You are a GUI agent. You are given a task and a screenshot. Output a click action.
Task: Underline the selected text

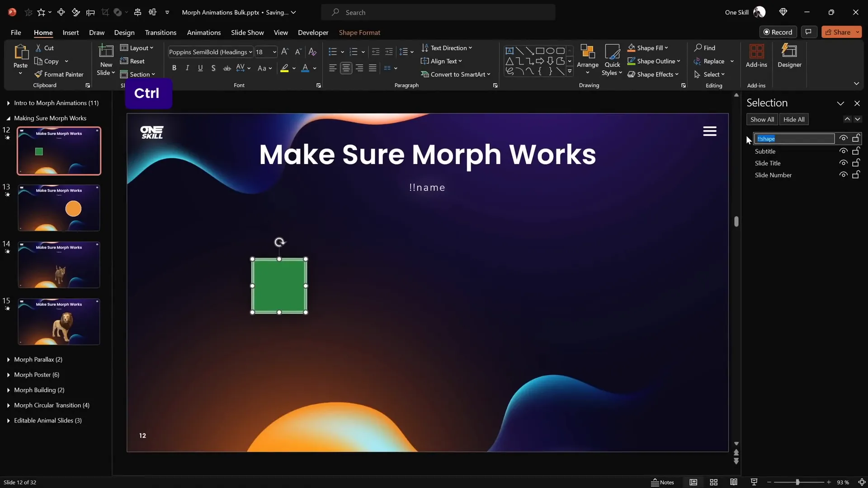200,68
